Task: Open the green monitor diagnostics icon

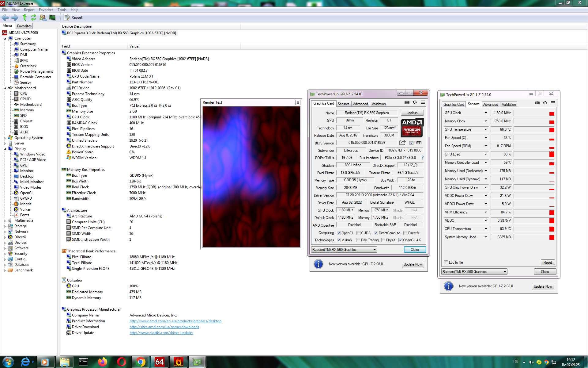Action: click(52, 17)
